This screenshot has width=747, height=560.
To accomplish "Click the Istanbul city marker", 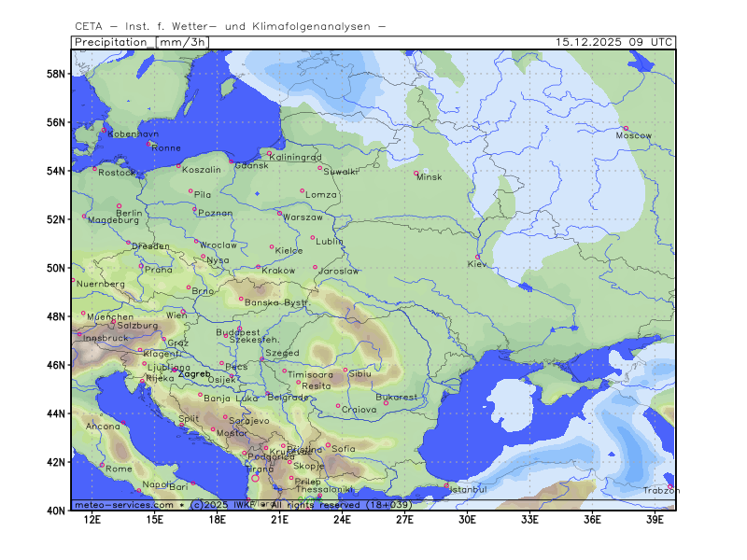I will pos(446,484).
